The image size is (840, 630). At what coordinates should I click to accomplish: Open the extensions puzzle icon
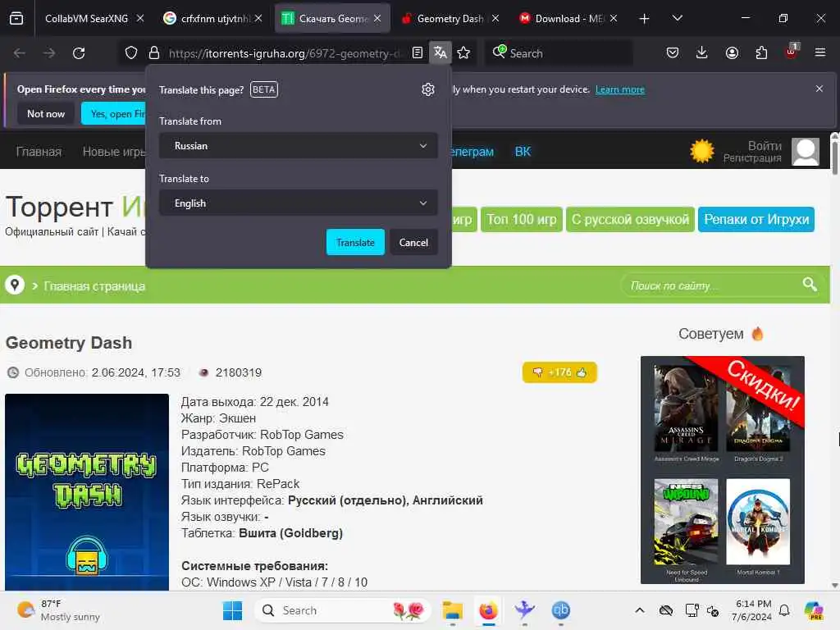(x=761, y=52)
